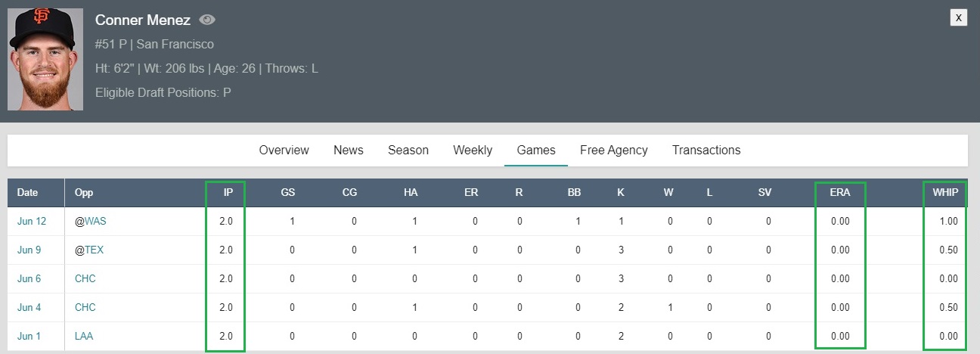
Task: Go to the Free Agency tab
Action: tap(614, 150)
